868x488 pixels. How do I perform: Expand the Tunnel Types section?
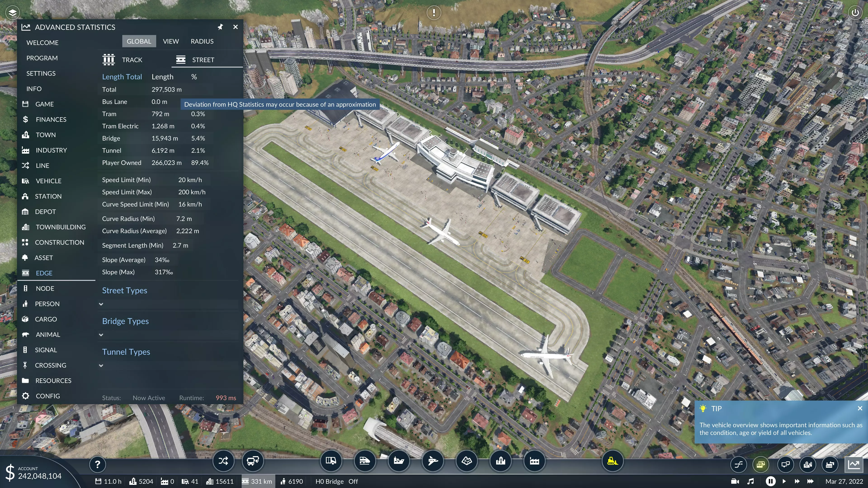point(101,365)
